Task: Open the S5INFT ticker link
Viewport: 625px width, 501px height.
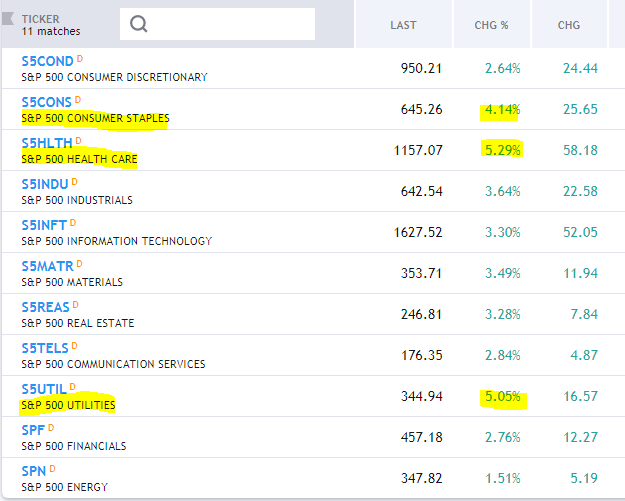Action: 44,226
